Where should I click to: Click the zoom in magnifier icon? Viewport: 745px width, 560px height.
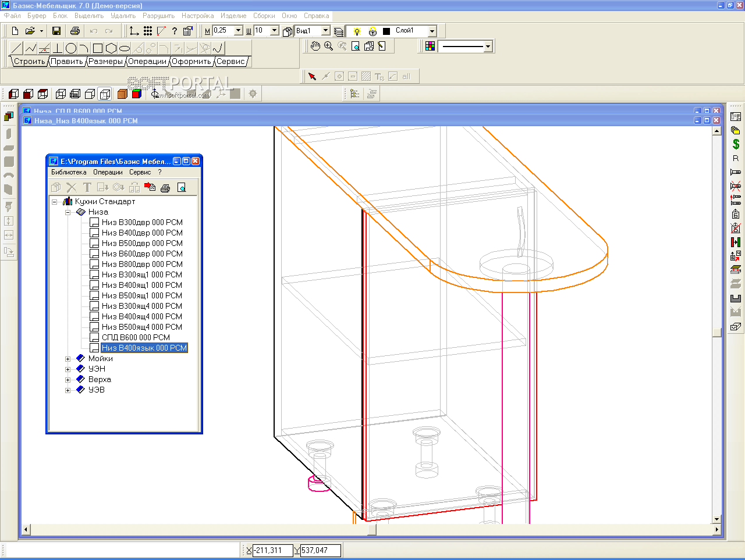329,46
